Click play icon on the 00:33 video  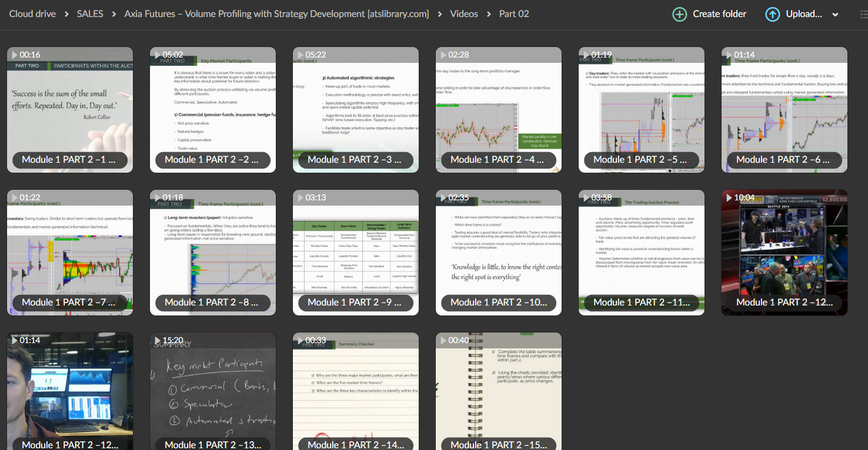pyautogui.click(x=301, y=340)
